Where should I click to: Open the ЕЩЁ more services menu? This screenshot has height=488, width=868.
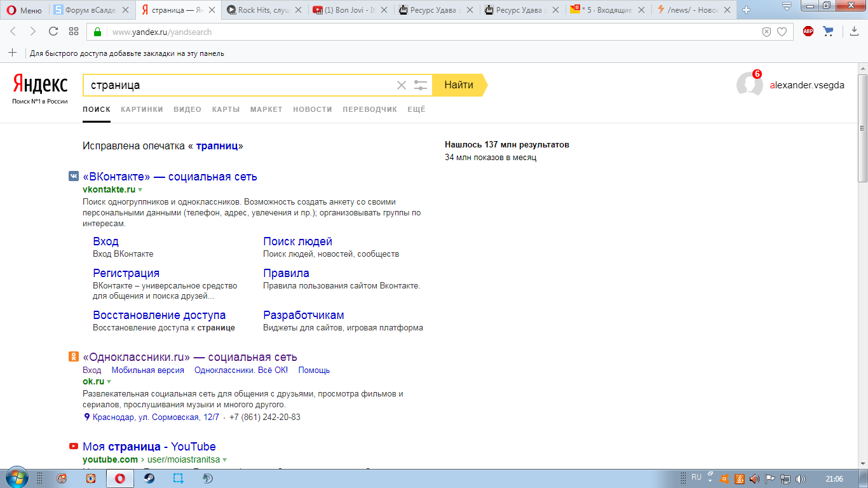(416, 109)
